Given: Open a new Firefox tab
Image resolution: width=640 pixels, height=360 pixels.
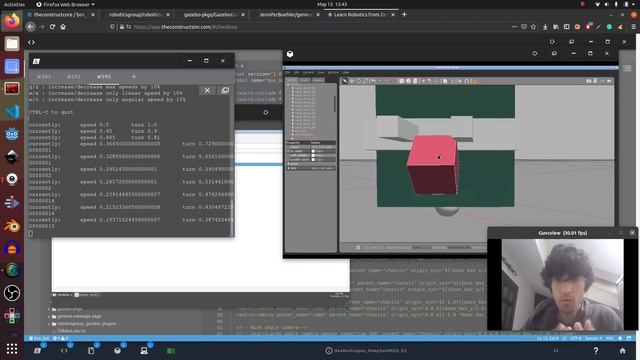Looking at the screenshot, I should point(404,15).
